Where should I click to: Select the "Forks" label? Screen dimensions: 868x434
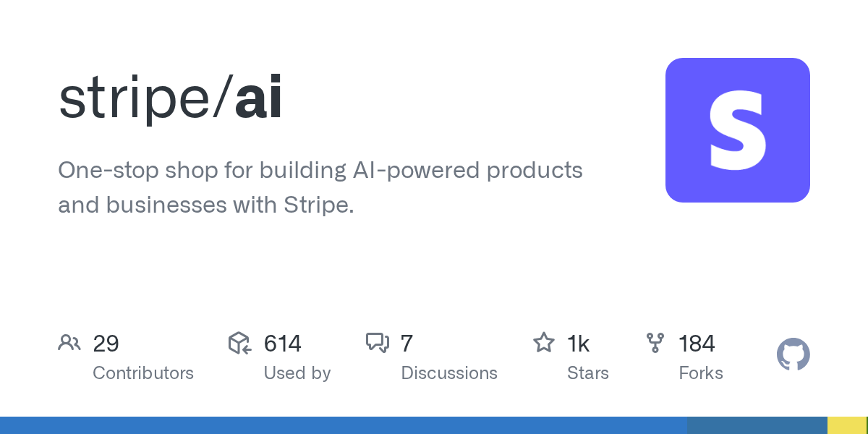(701, 373)
